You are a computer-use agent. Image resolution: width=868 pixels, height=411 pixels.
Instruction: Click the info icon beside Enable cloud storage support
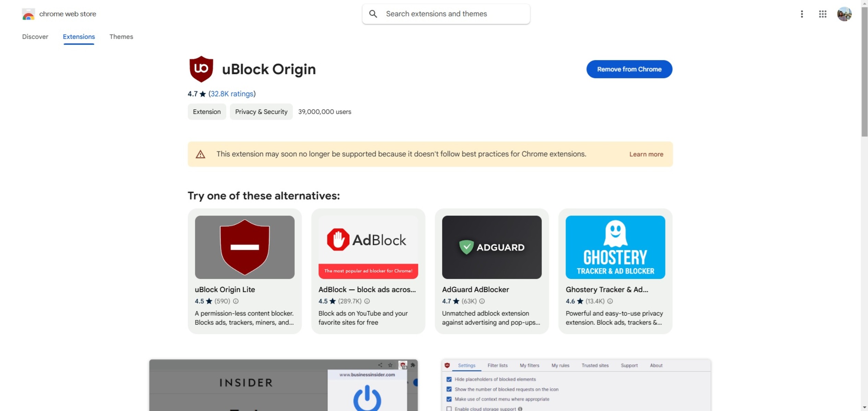tap(520, 409)
